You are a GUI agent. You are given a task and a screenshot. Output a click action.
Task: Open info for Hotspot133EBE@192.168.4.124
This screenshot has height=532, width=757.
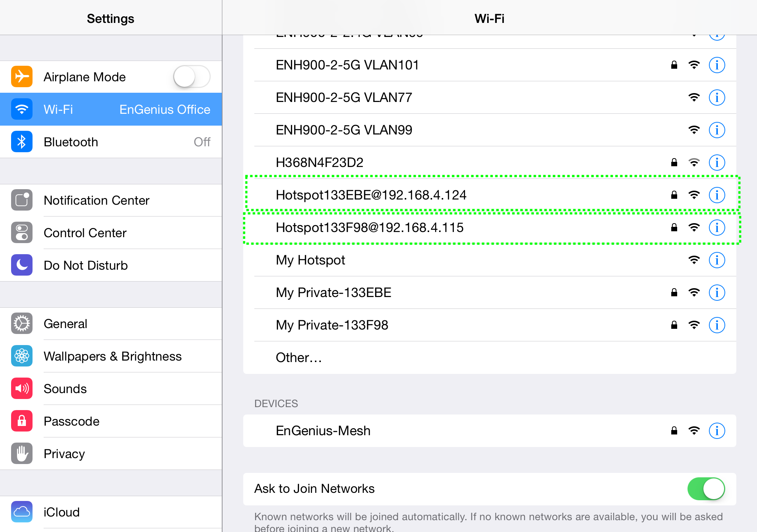[717, 195]
